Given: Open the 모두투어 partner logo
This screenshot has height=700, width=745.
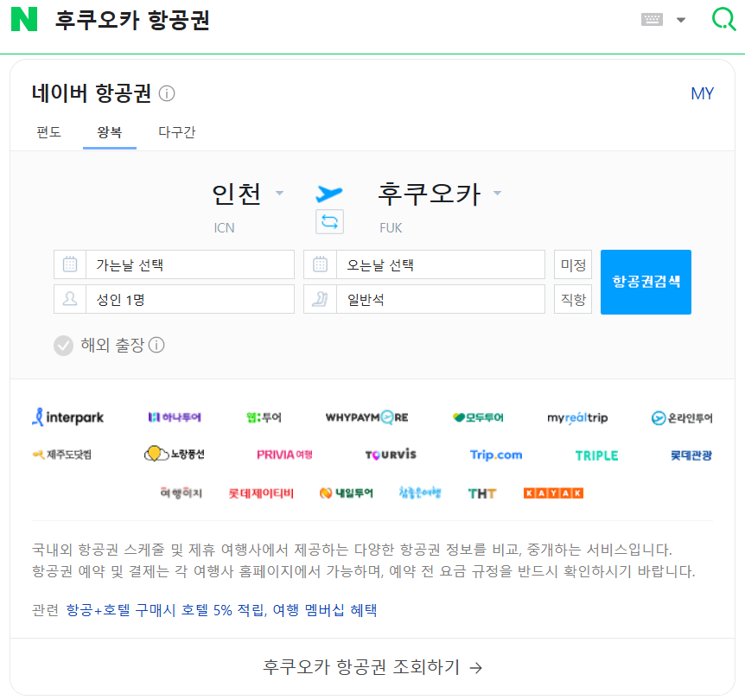Looking at the screenshot, I should [478, 417].
